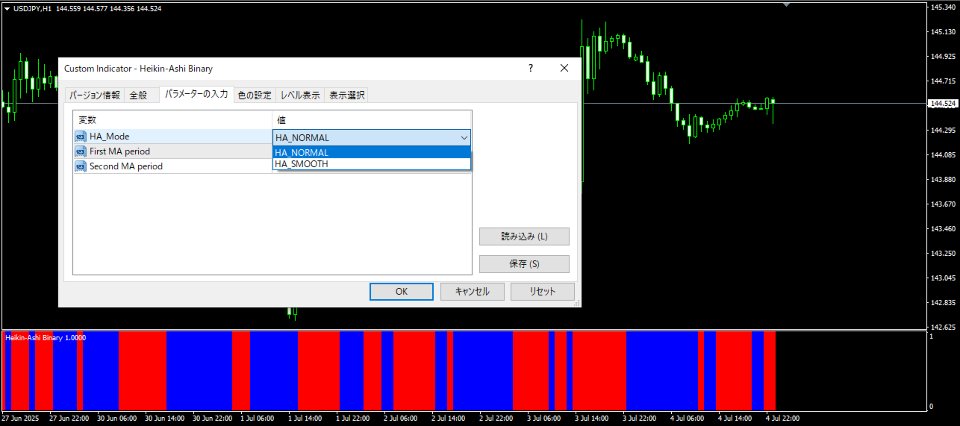Switch to the パラメーターの入力 tab
The image size is (960, 426).
pos(196,94)
